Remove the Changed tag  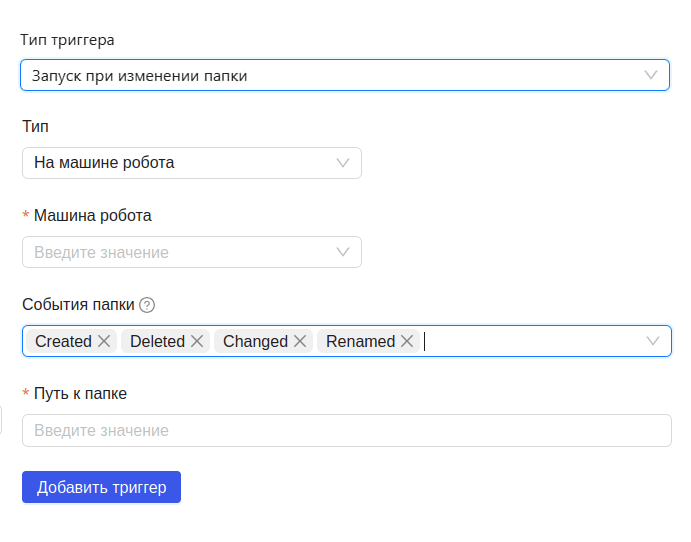300,341
